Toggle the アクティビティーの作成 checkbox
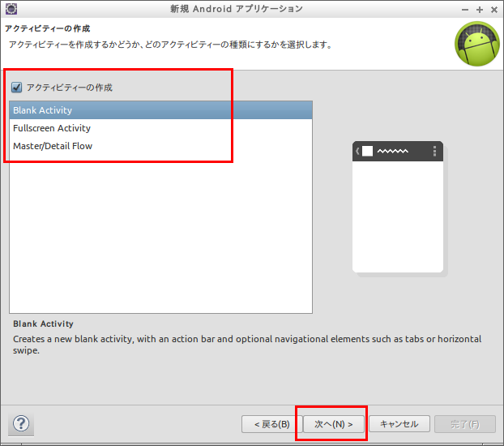 (x=17, y=88)
